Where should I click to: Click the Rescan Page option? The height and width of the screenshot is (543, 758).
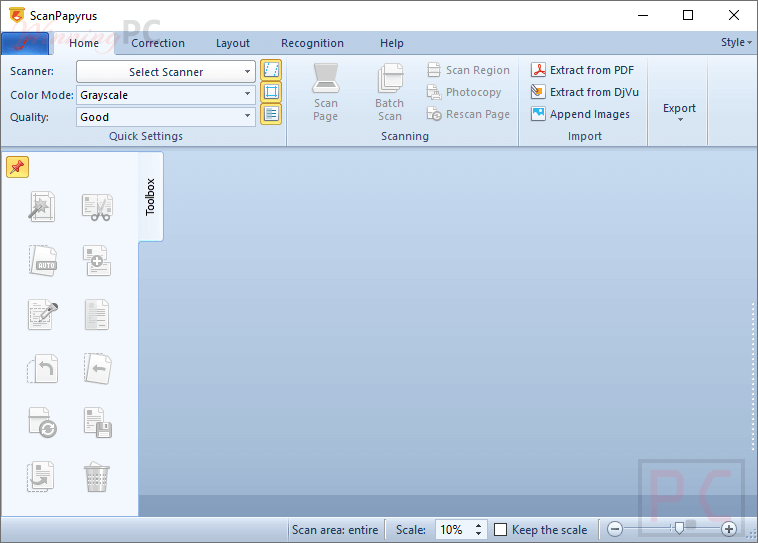coord(468,114)
